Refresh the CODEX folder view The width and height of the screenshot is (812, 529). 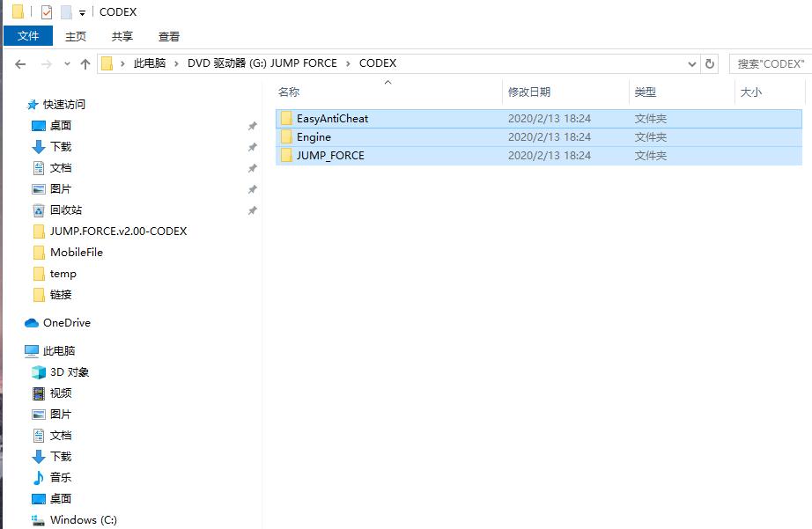click(710, 63)
